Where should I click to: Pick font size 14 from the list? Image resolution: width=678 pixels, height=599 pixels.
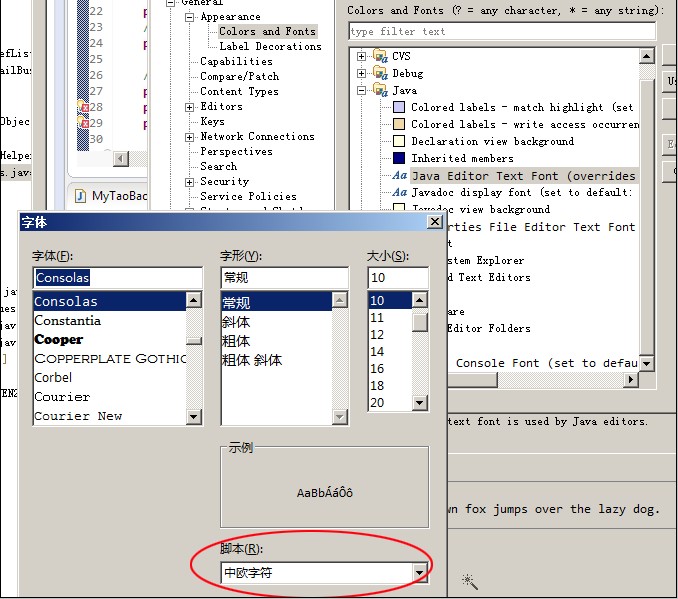click(x=377, y=352)
